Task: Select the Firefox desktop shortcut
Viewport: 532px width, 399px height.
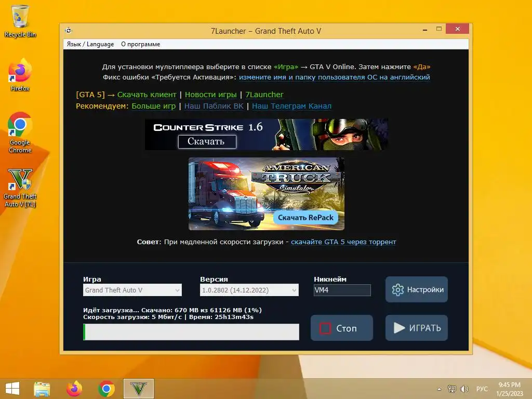Action: 20,75
